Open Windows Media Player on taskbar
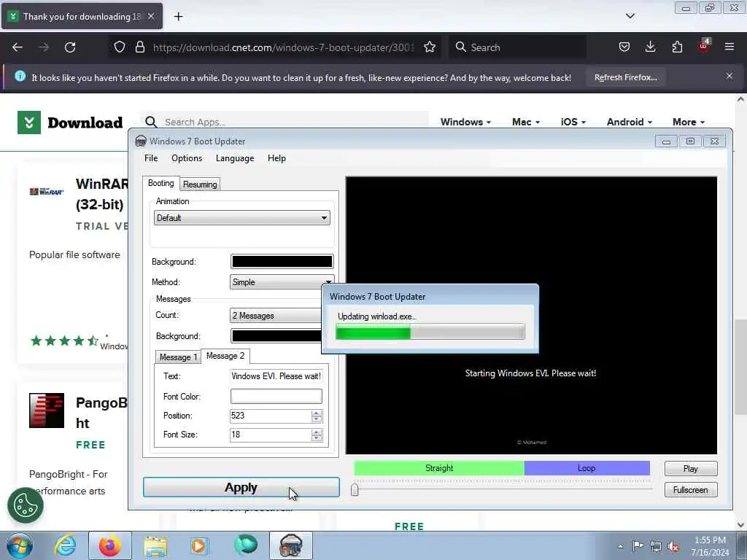 199,545
